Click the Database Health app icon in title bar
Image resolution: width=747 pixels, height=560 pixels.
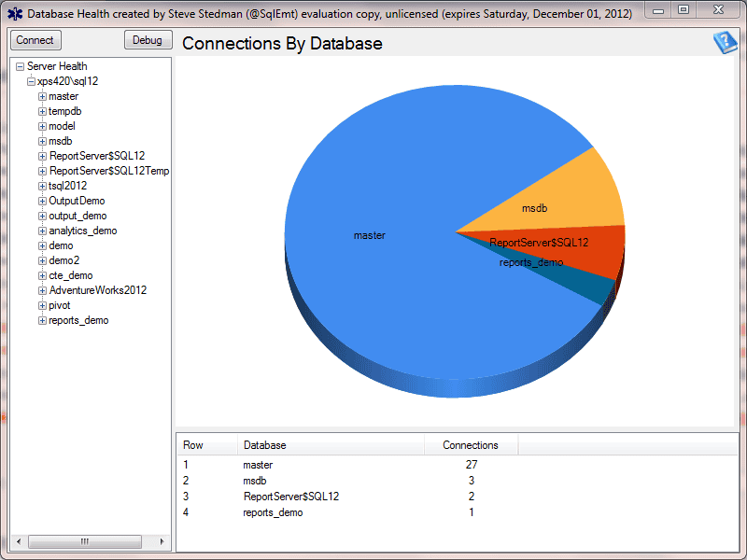coord(15,13)
